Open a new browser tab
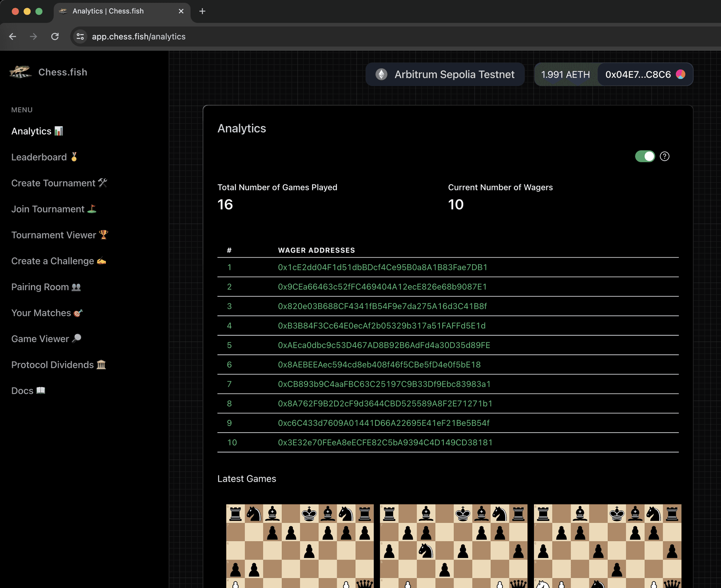Viewport: 721px width, 588px height. 202,11
